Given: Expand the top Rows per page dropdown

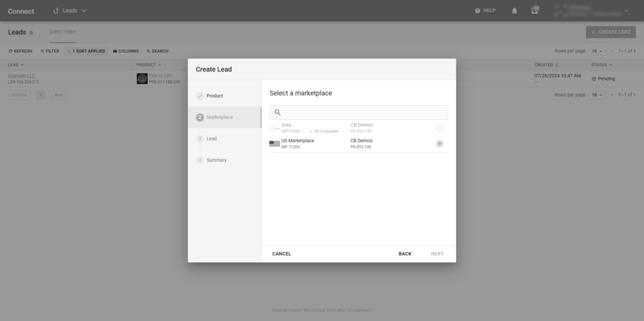Looking at the screenshot, I should (x=597, y=51).
